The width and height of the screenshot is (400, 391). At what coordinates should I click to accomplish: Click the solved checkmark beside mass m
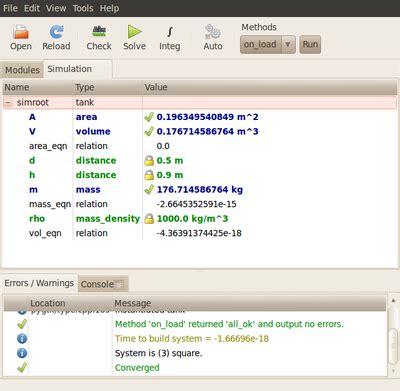[x=149, y=190]
